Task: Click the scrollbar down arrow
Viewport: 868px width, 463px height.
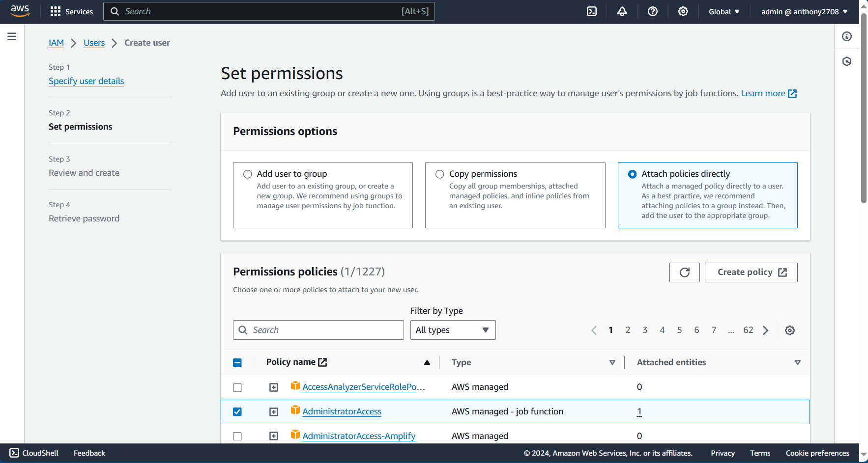Action: click(864, 455)
